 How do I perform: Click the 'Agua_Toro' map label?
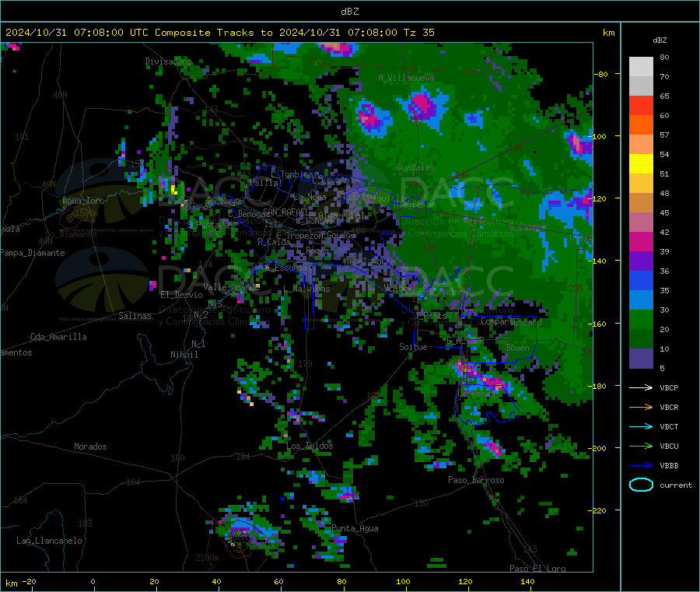[83, 201]
